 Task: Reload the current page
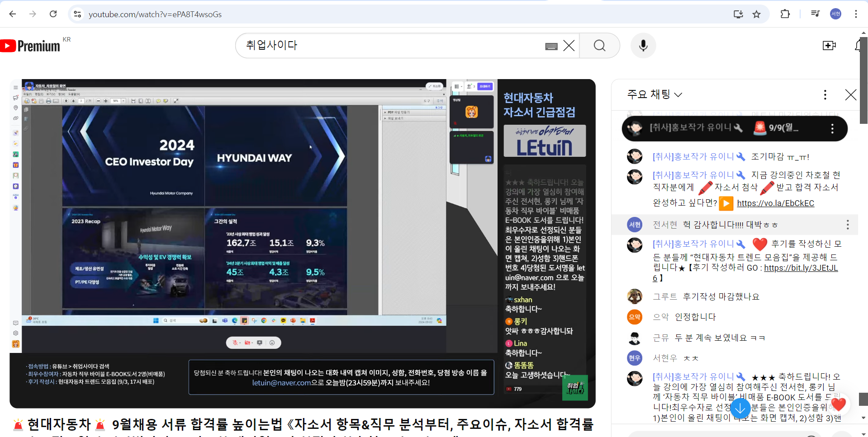pos(53,14)
